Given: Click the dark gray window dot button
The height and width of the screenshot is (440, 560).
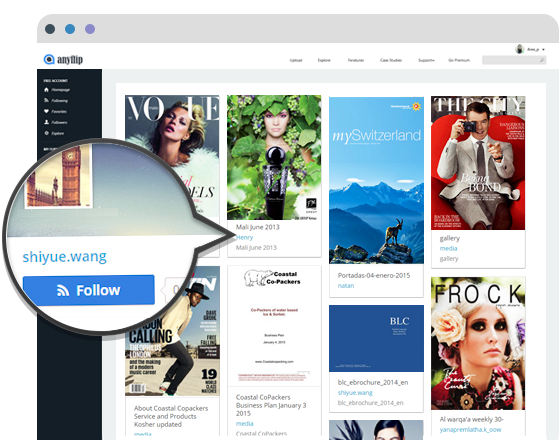Looking at the screenshot, I should coord(50,29).
